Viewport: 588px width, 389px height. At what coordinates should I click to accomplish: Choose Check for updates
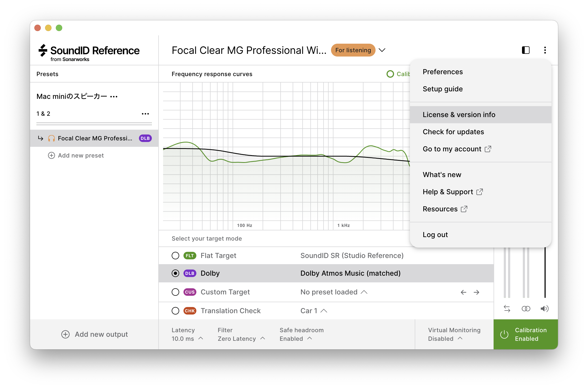click(481, 132)
